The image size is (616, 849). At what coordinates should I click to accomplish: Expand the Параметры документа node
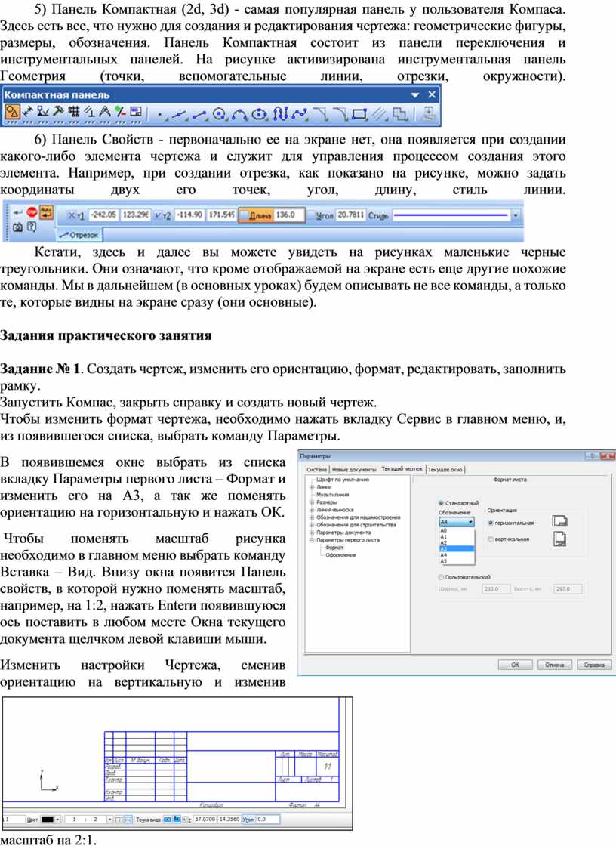click(311, 533)
